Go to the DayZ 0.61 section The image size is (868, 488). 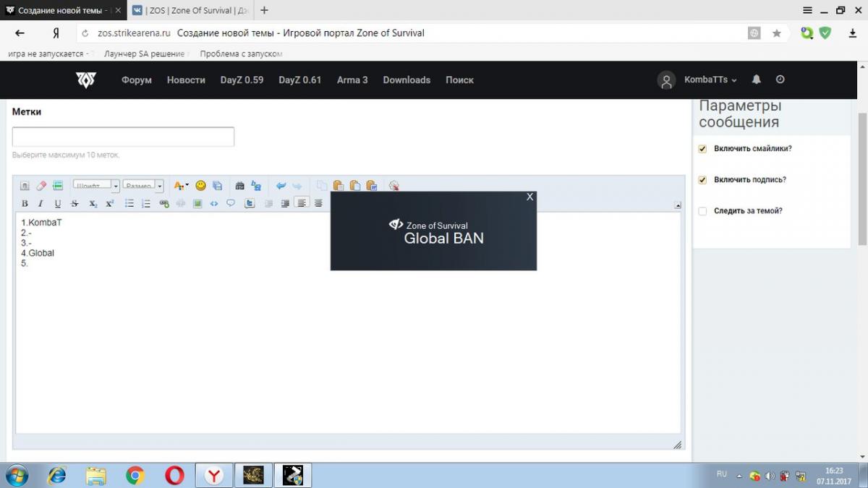tap(299, 80)
